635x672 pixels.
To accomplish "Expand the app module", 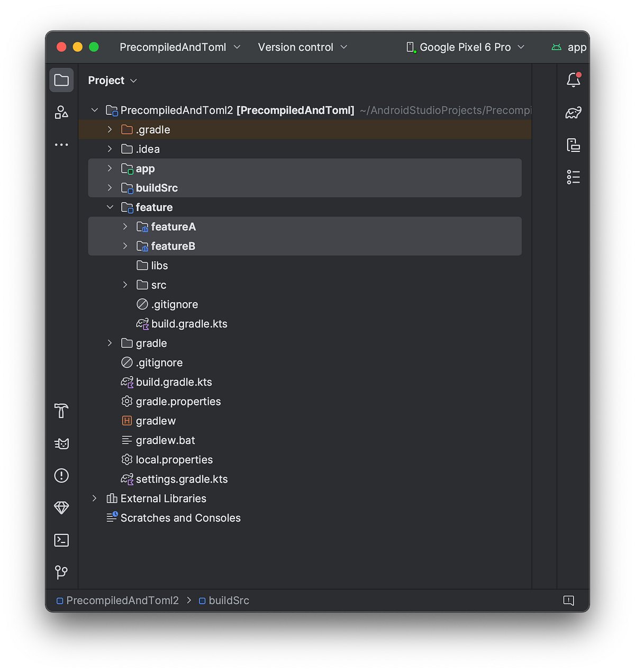I will (x=110, y=168).
